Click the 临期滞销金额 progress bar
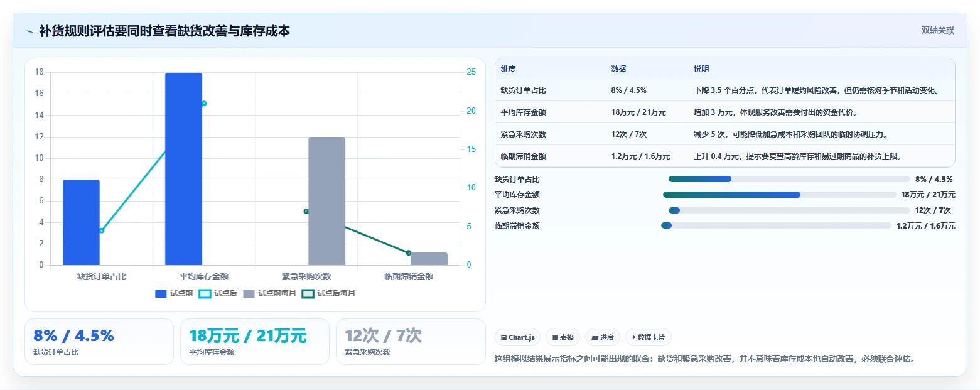 coord(776,225)
